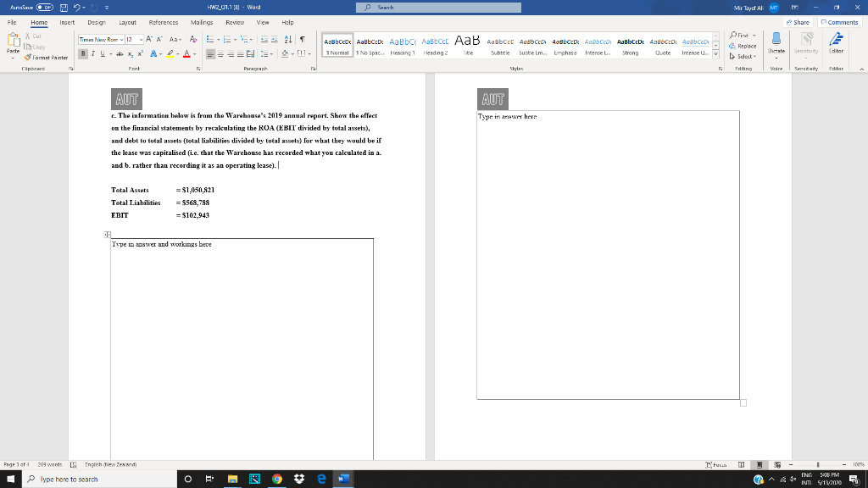This screenshot has width=868, height=488.
Task: Toggle bold formatting on selected text
Action: 82,53
